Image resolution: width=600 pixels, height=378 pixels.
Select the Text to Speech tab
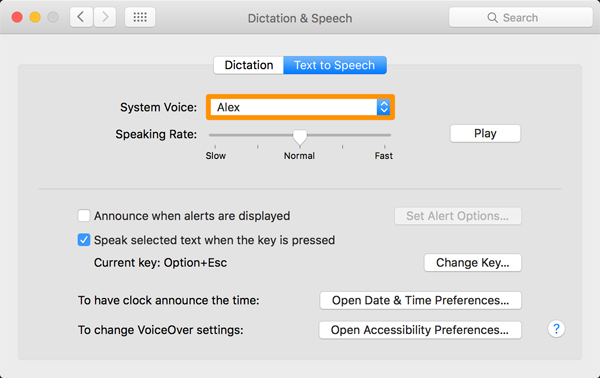point(335,65)
